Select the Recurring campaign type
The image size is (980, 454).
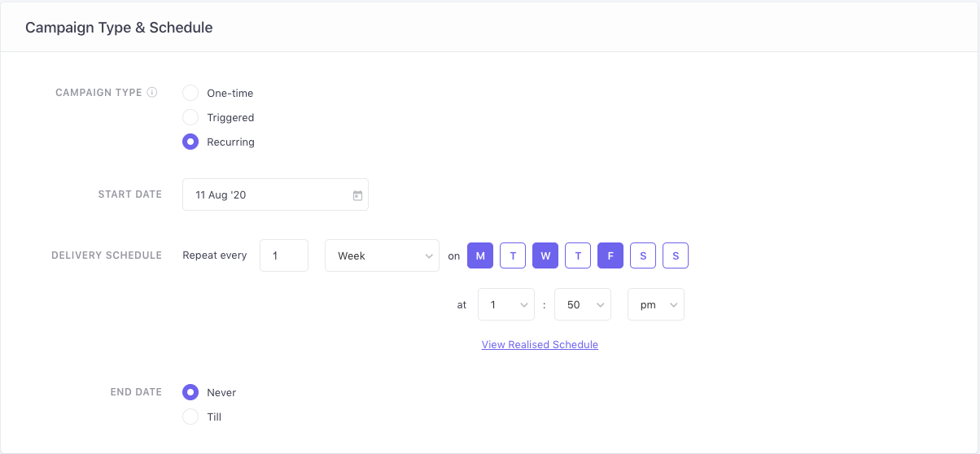tap(190, 142)
